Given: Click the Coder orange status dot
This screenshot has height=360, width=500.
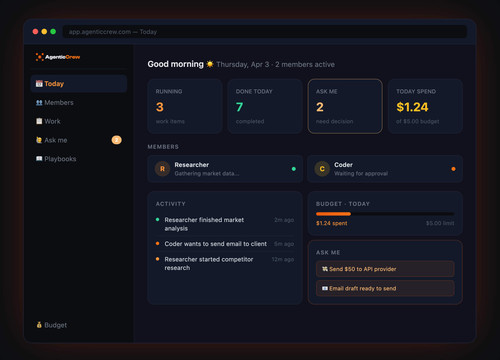Looking at the screenshot, I should pos(453,169).
